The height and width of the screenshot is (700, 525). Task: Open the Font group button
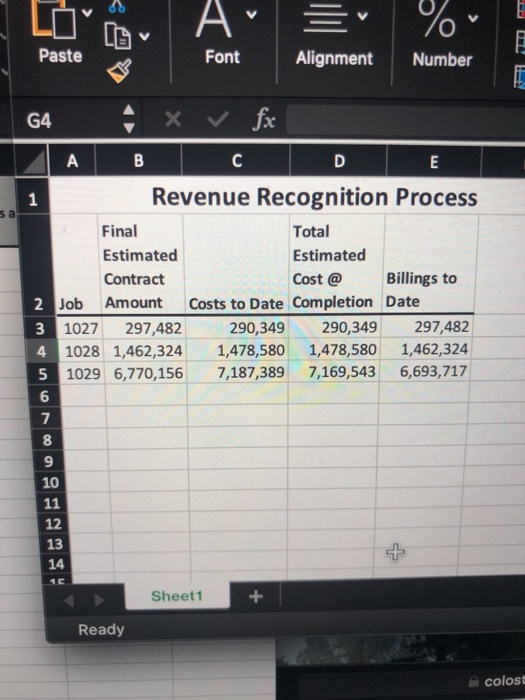[222, 33]
